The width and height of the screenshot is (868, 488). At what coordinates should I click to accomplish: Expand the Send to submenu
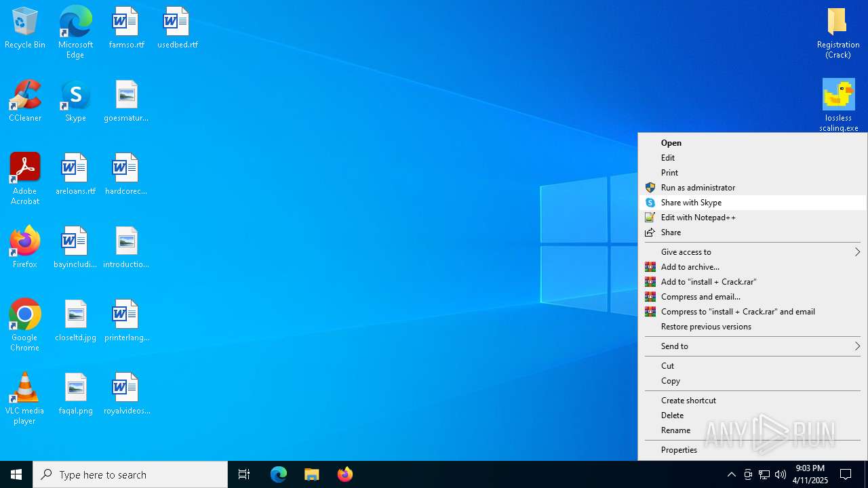coord(753,346)
